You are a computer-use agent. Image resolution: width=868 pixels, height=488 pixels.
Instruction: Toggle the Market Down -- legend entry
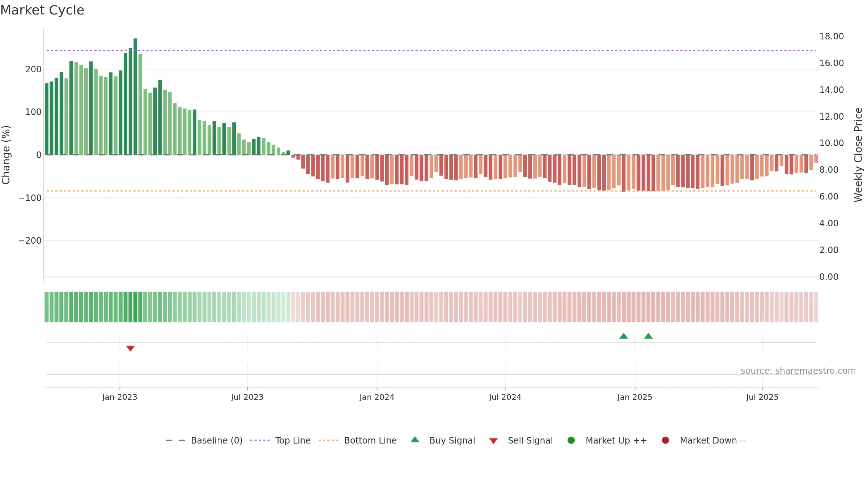pyautogui.click(x=704, y=440)
